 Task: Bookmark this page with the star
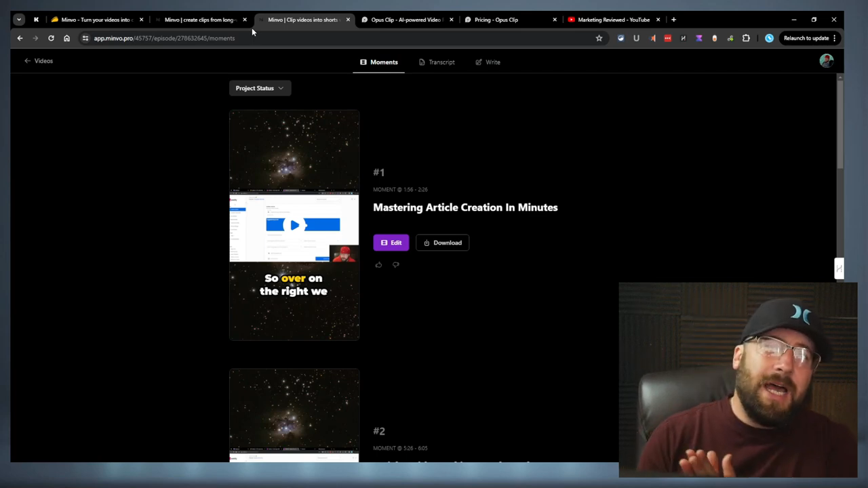tap(599, 38)
